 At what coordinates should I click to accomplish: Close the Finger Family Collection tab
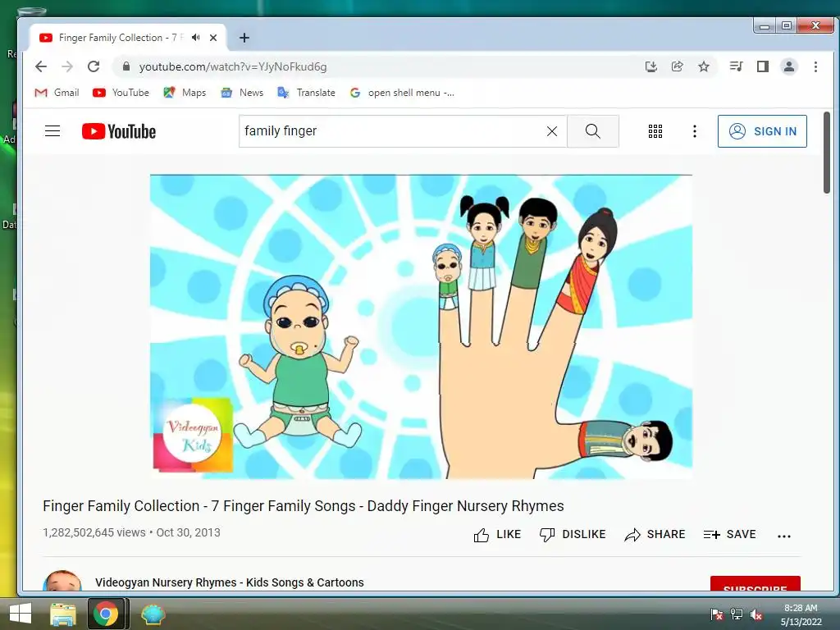point(213,38)
